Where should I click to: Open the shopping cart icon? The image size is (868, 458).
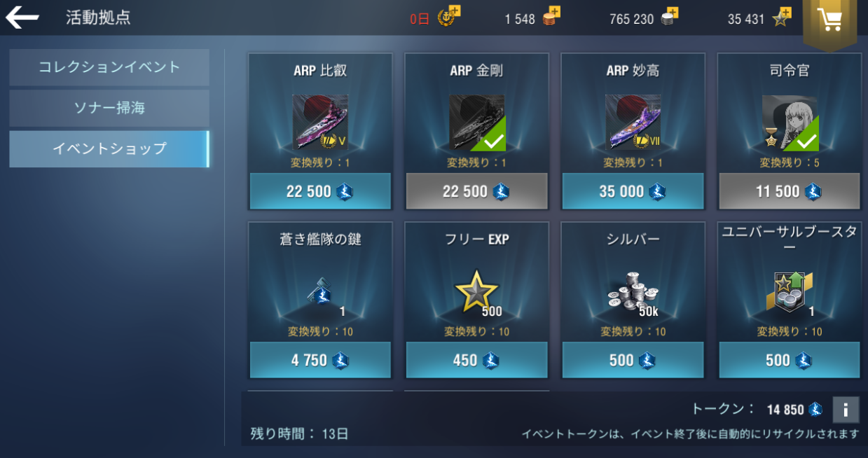pos(829,21)
